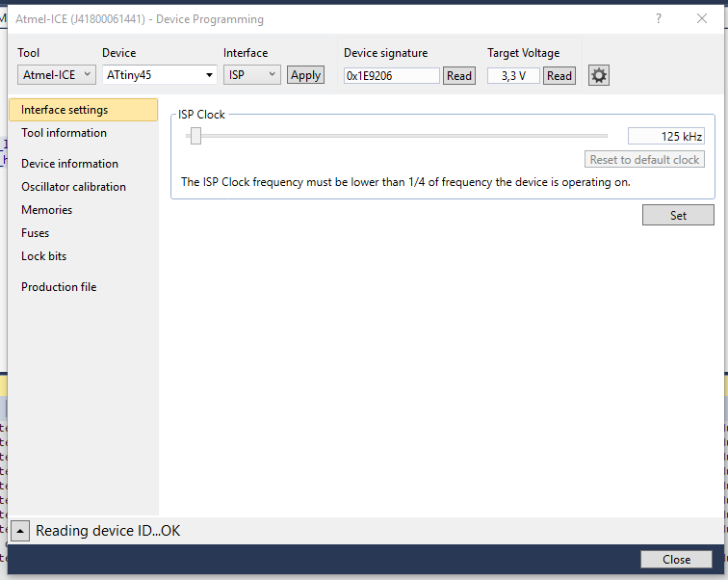Expand the status output arrow

pyautogui.click(x=20, y=531)
